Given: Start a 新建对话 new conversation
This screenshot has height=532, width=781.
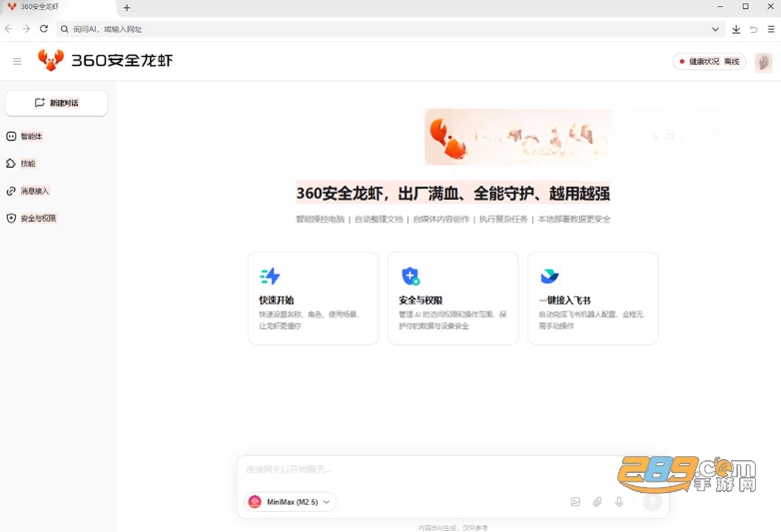Looking at the screenshot, I should pos(56,103).
